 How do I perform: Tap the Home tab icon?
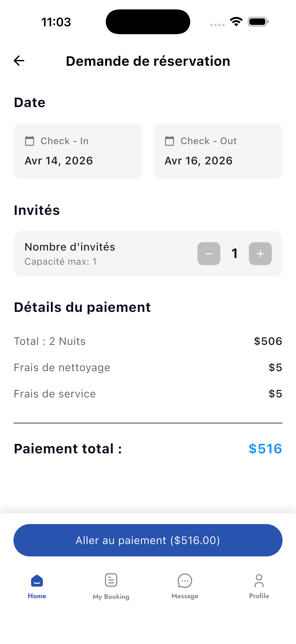(x=37, y=580)
